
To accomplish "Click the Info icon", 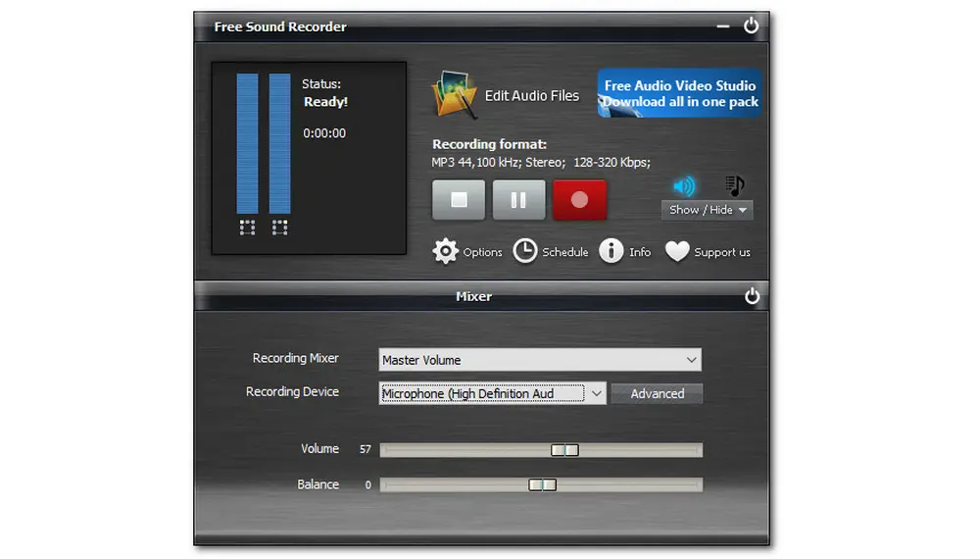I will [x=612, y=251].
